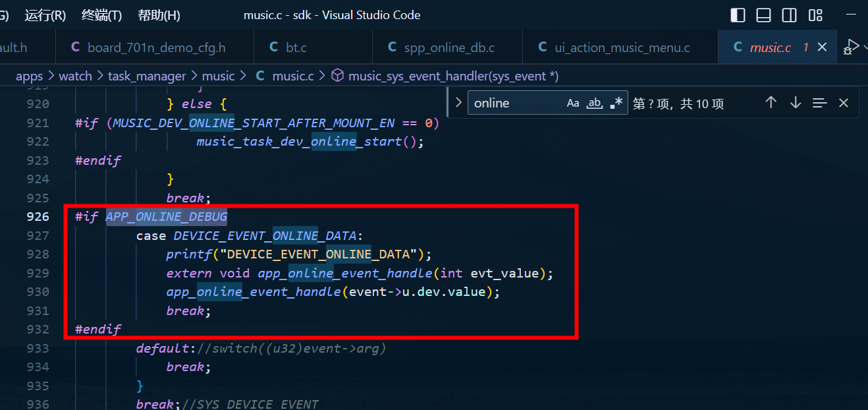The width and height of the screenshot is (868, 410).
Task: Toggle secondary side bar layout icon
Action: click(789, 15)
